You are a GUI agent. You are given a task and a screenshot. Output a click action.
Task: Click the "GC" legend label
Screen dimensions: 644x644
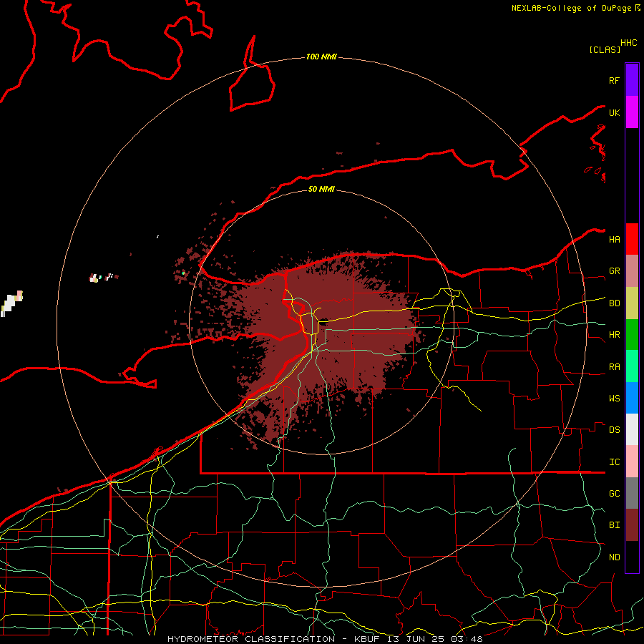pos(614,494)
